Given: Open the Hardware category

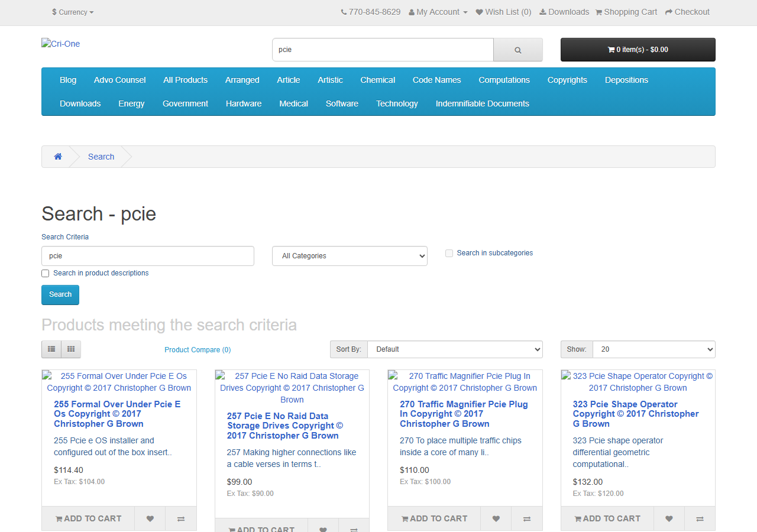Looking at the screenshot, I should tap(244, 103).
